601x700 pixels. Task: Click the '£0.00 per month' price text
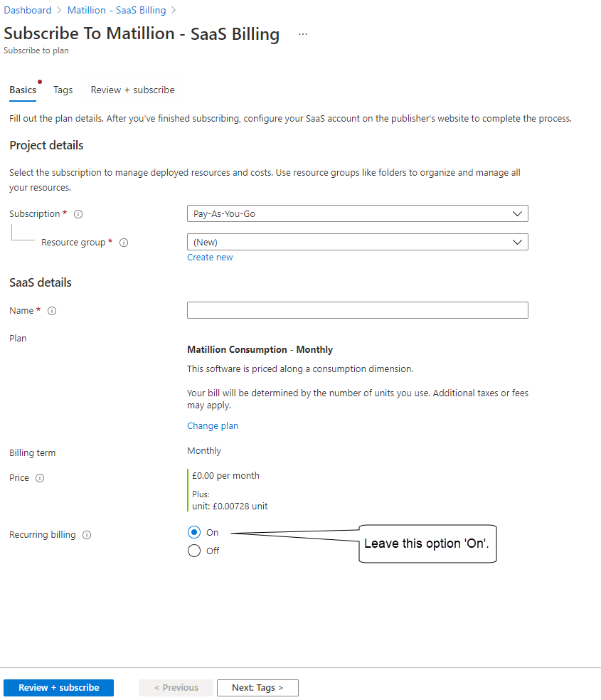click(225, 475)
